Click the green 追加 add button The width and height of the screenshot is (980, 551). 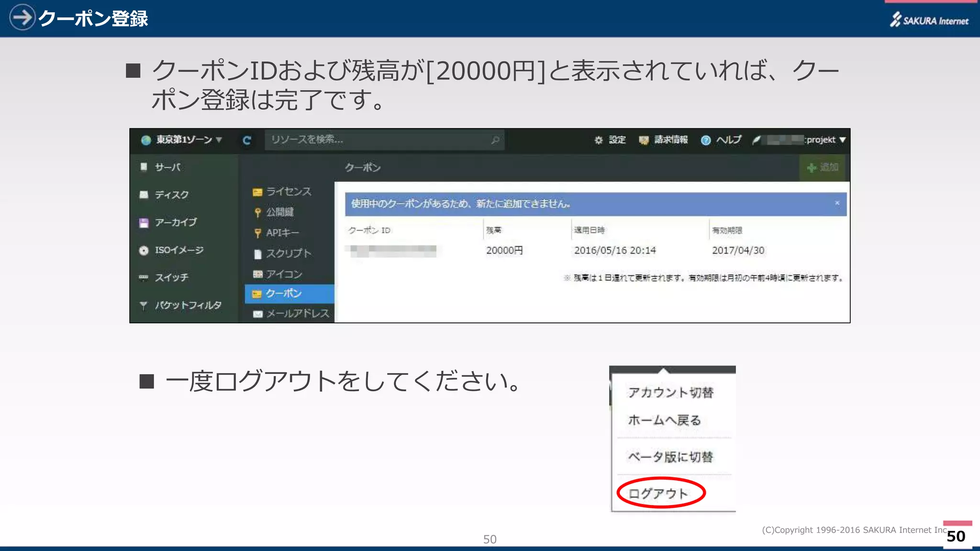tap(823, 167)
